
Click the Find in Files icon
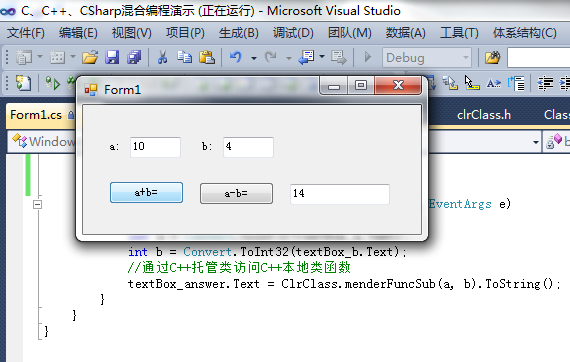(493, 57)
